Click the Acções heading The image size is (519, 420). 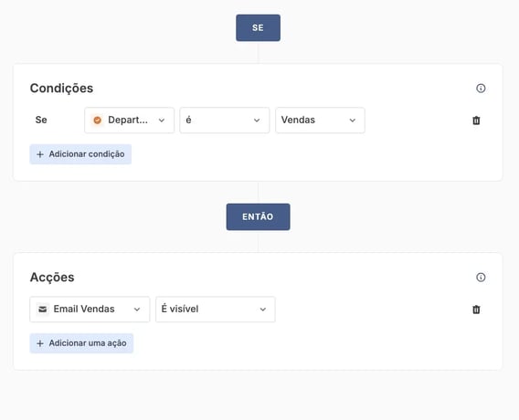pos(52,278)
